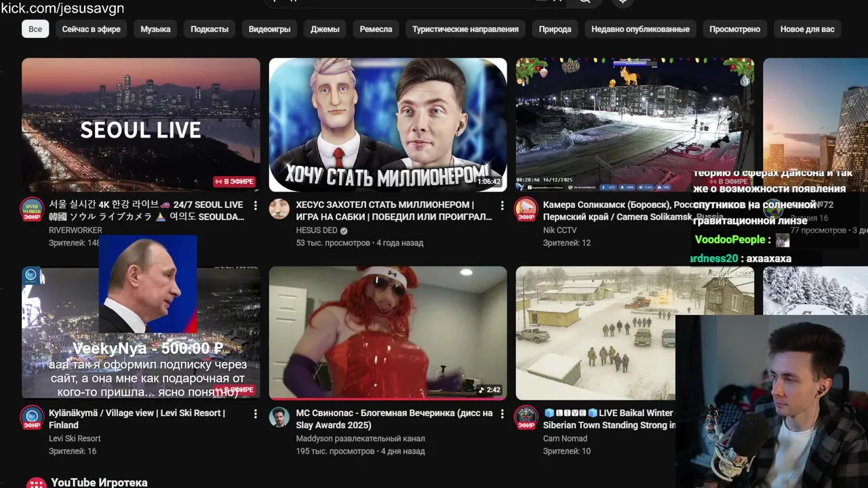Select the "Подкасты" filter chip
This screenshot has width=868, height=488.
coord(210,29)
